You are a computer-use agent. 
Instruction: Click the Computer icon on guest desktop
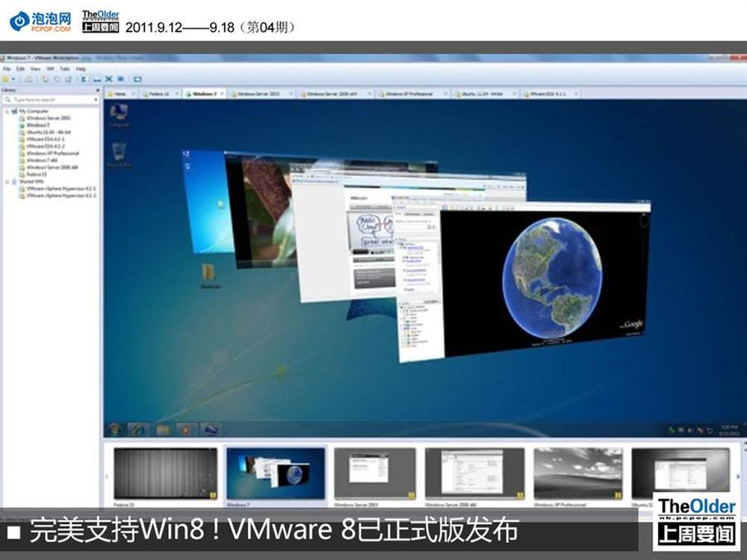[x=119, y=116]
